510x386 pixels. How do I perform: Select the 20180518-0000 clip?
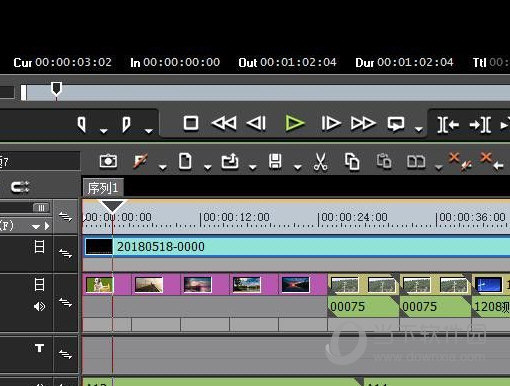[297, 247]
